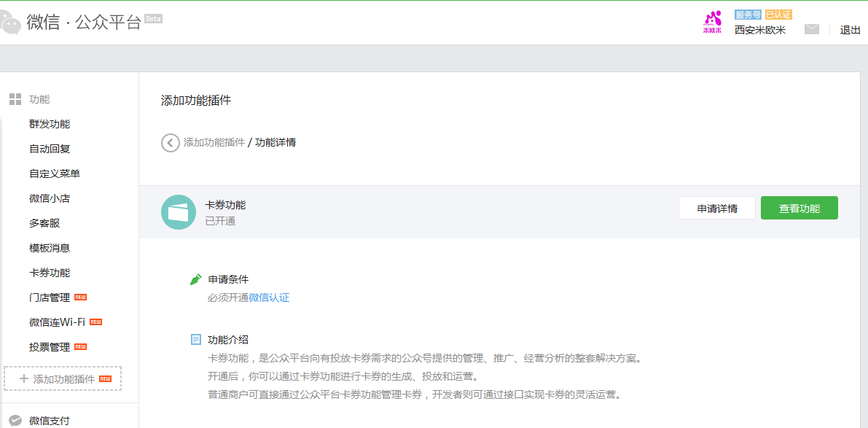
Task: Select 模板消息 in the sidebar
Action: [50, 248]
